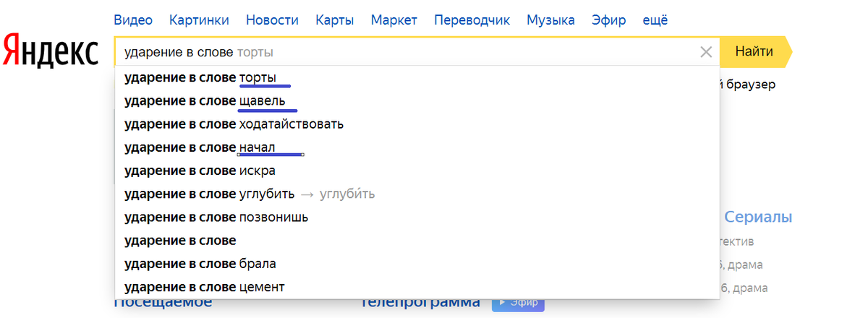Choose suggestion 'ударение в слове углубить'
868x318 pixels.
pyautogui.click(x=417, y=194)
